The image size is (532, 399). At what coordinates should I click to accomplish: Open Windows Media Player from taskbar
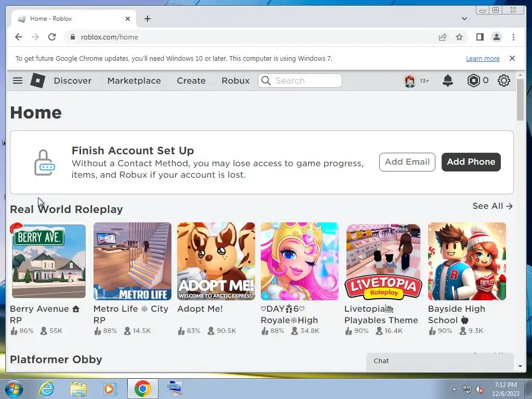[x=110, y=389]
